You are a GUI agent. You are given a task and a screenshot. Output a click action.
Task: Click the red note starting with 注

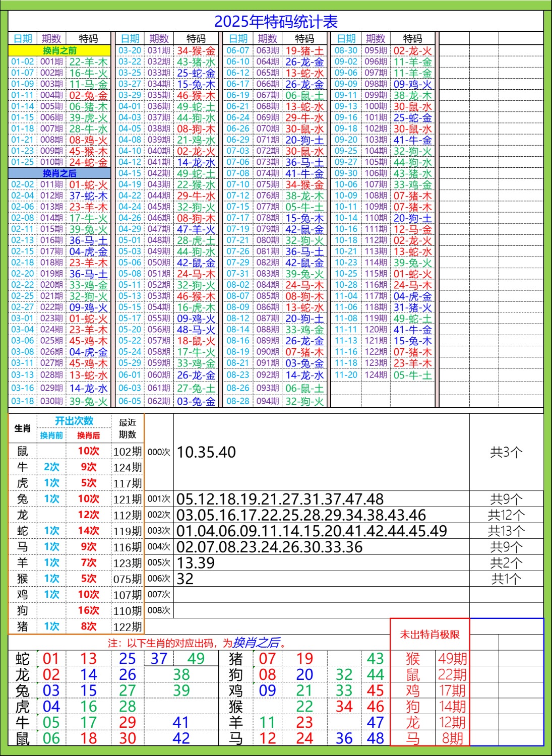(197, 643)
